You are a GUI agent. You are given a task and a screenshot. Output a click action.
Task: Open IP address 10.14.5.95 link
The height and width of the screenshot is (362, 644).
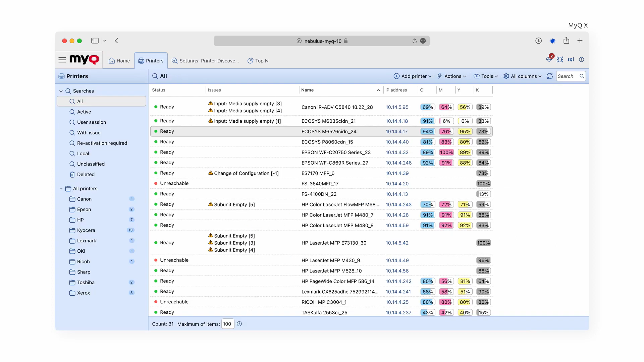point(397,107)
